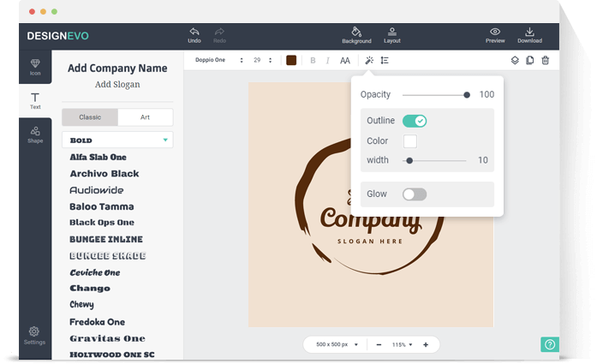Click the Opacity slider handle

click(467, 95)
